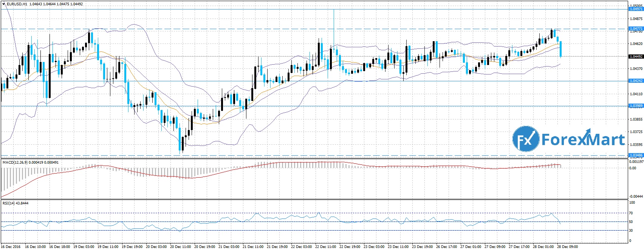Viewport: 644px width, 251px height.
Task: Click the MACD(12,26,9) indicator label
Action: point(14,162)
